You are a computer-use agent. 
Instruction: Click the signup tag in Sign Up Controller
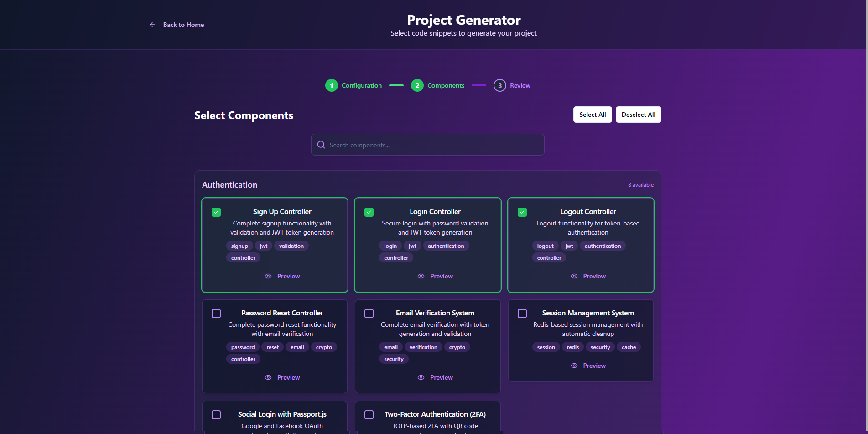tap(239, 246)
